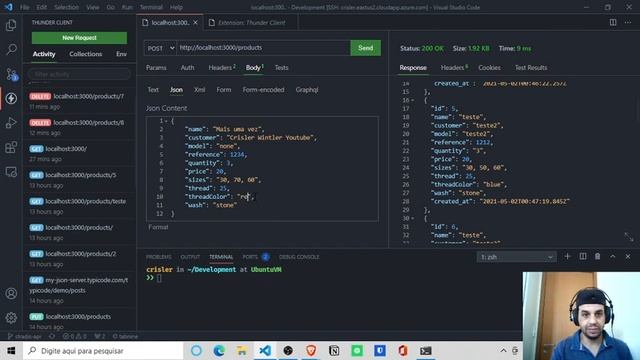
Task: Open the Explorer view in activity bar
Action: [11, 25]
